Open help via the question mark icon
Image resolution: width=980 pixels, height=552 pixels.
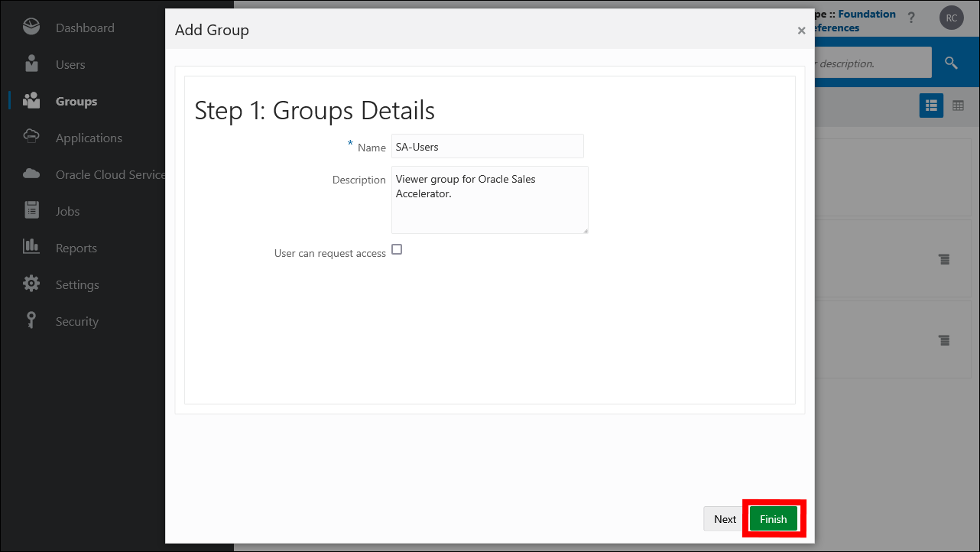pos(911,18)
